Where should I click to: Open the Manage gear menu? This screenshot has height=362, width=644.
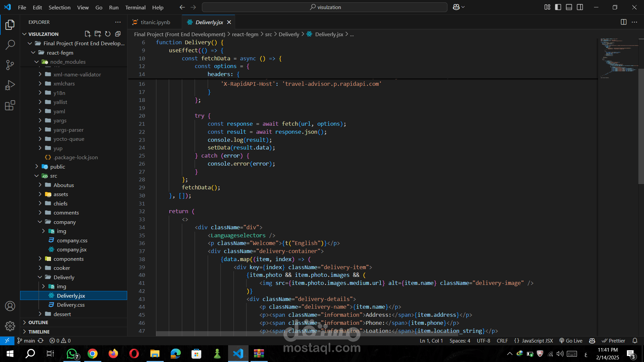tap(10, 326)
